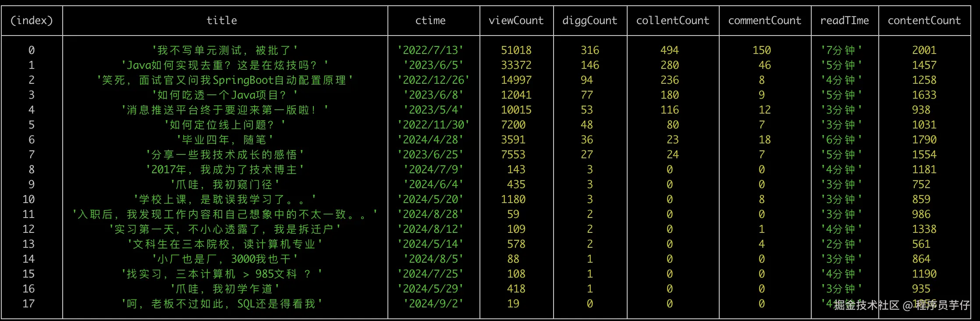Click contentCount value 2001
The height and width of the screenshot is (321, 980).
coord(924,50)
